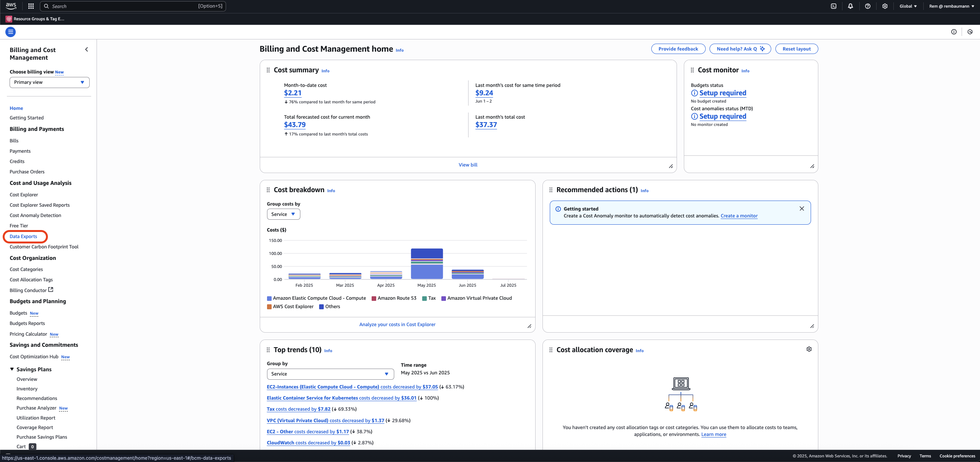980x462 pixels.
Task: Open Cost Allocation Tags in sidebar
Action: (31, 280)
